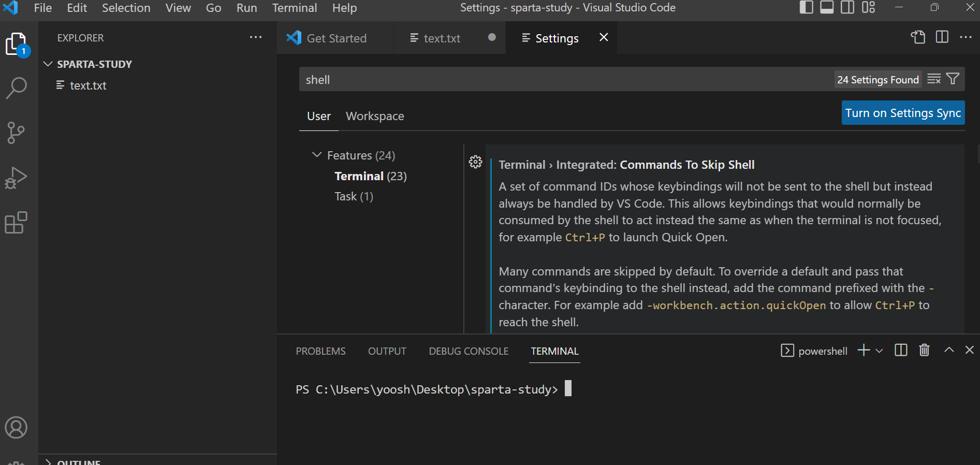Switch to the Problems panel tab
The width and height of the screenshot is (980, 465).
click(320, 351)
